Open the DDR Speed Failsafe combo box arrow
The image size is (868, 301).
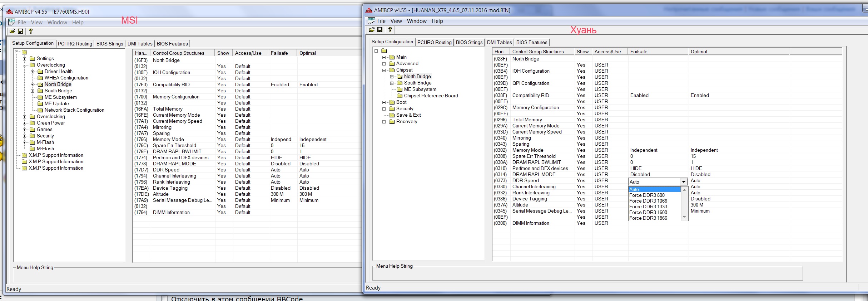(684, 182)
